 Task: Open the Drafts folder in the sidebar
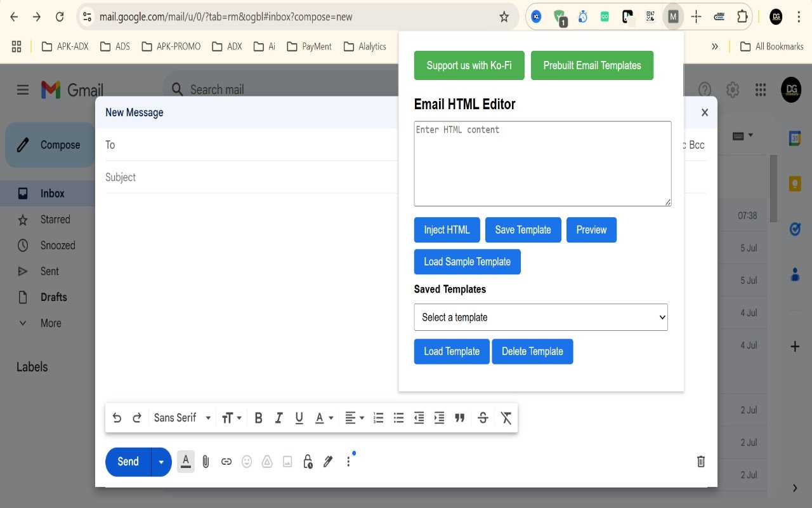pyautogui.click(x=54, y=297)
